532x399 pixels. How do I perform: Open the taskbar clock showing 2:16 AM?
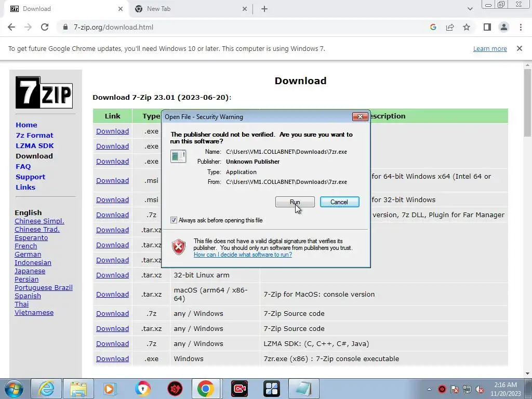tap(506, 389)
